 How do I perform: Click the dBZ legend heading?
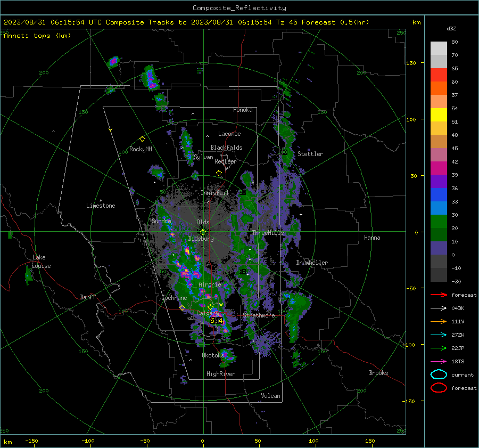point(451,28)
